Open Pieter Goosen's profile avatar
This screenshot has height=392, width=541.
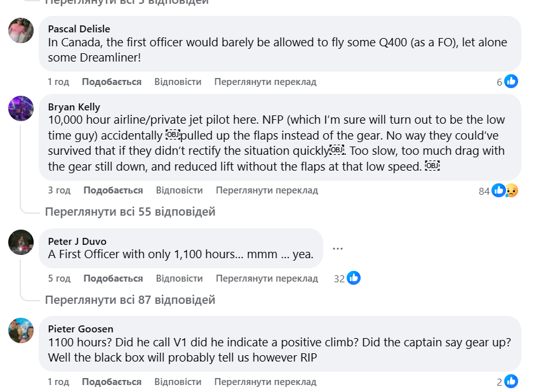point(21,330)
